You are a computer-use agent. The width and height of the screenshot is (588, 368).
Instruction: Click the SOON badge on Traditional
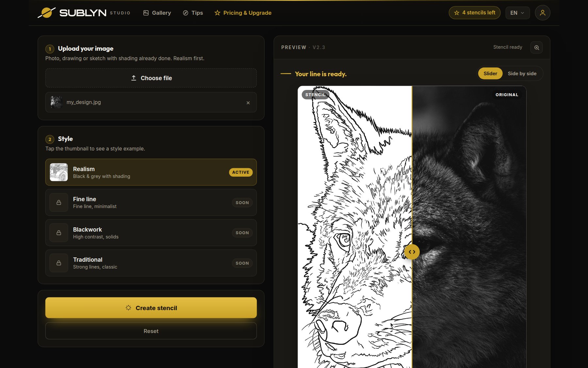coord(242,263)
